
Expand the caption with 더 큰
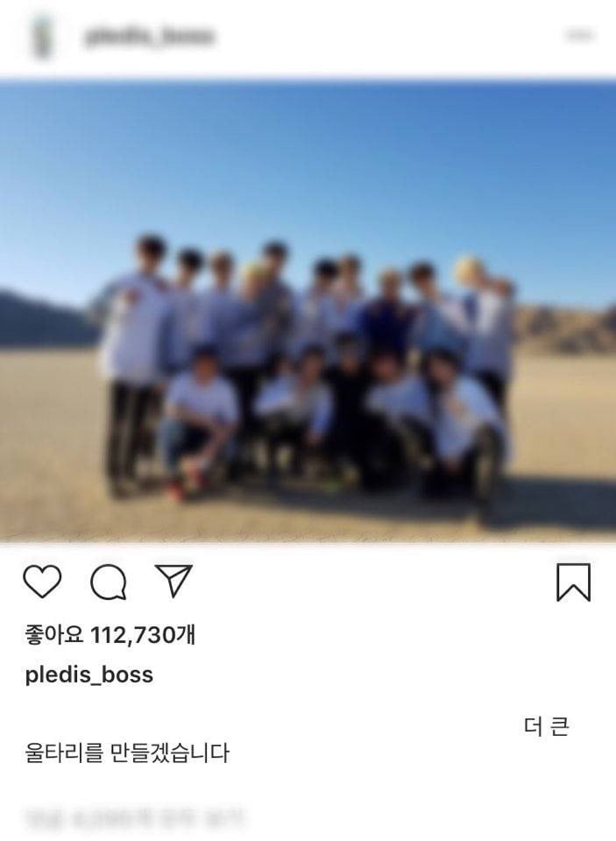[x=546, y=727]
